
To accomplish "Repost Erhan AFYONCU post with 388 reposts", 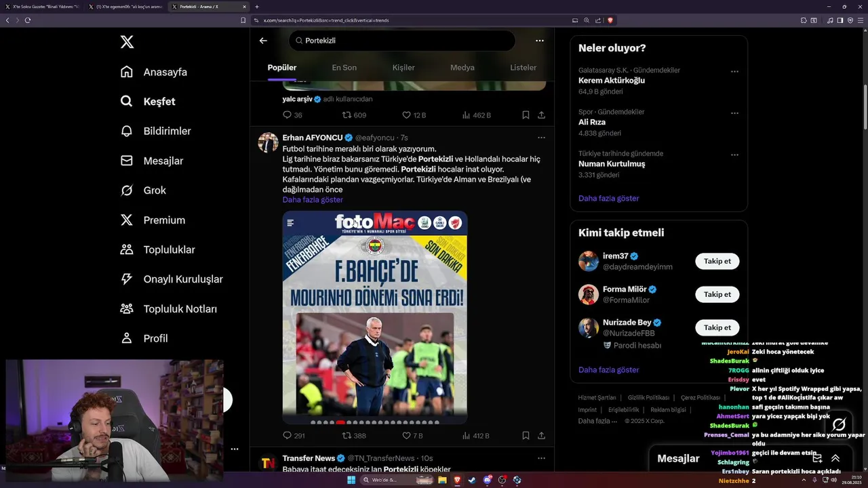I will click(354, 436).
